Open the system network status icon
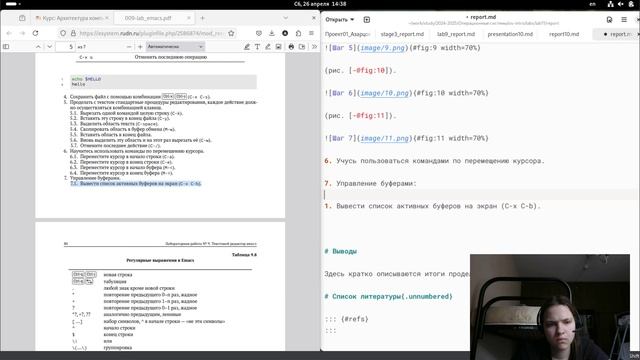Screen dimensions: 640x360 pos(611,4)
